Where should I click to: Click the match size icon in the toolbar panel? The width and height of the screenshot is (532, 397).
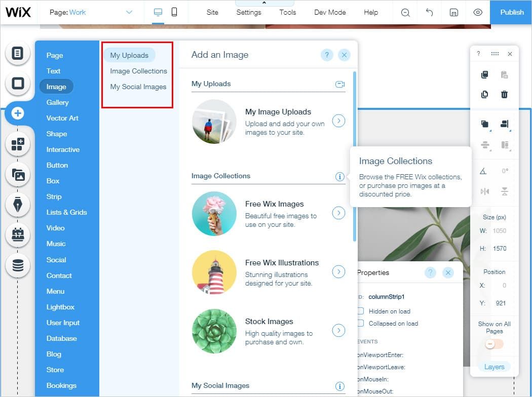click(505, 145)
